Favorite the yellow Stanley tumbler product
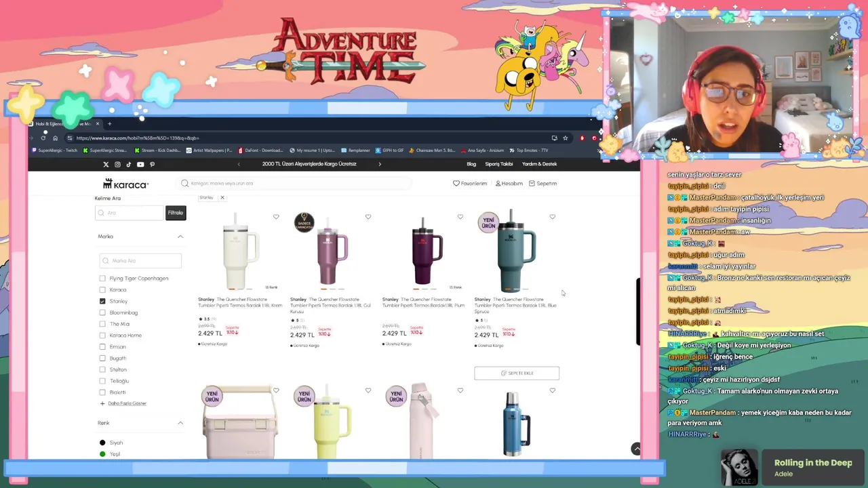Image resolution: width=868 pixels, height=488 pixels. coord(368,390)
